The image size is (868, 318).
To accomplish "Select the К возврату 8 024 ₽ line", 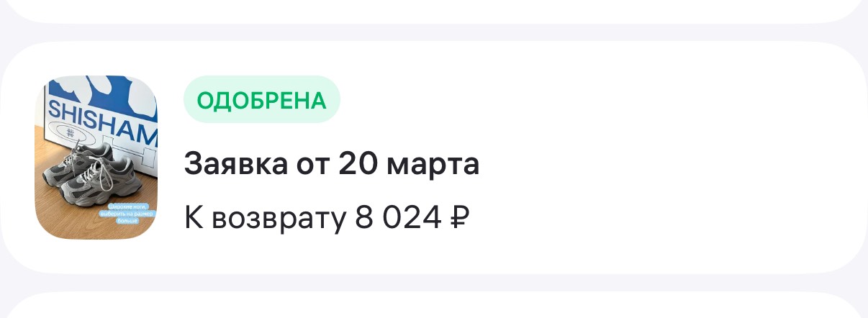I will click(327, 217).
